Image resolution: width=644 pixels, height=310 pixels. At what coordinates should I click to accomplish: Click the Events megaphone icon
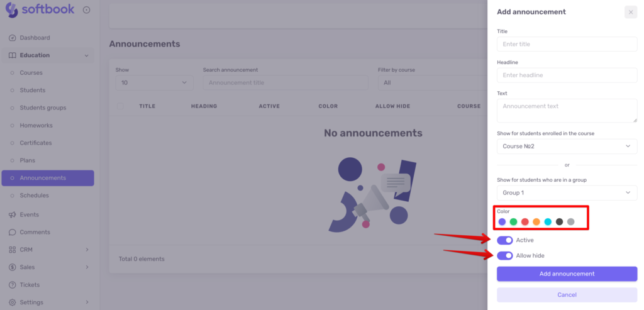(13, 215)
